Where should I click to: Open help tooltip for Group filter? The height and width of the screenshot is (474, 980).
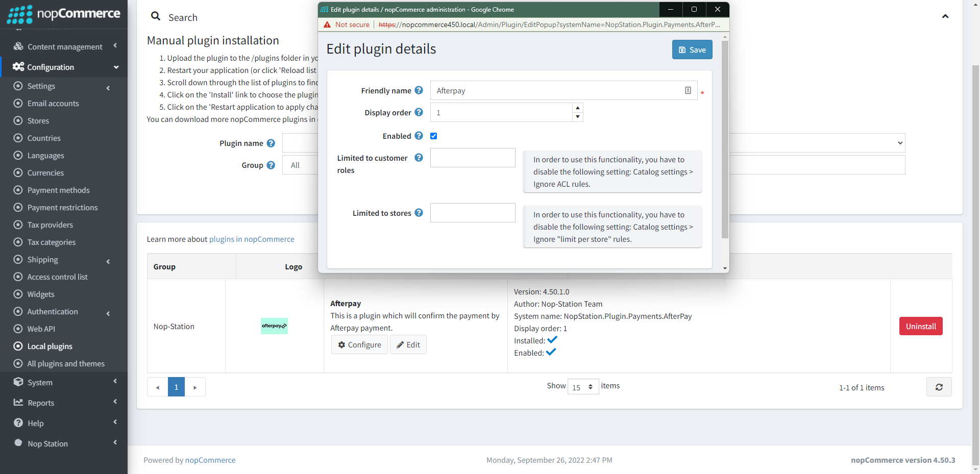click(x=271, y=165)
